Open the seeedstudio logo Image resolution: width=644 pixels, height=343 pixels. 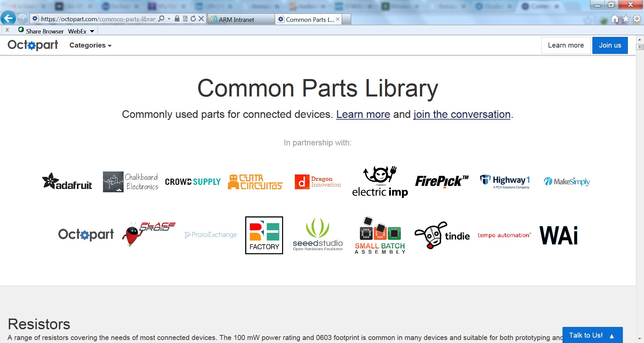tap(318, 234)
